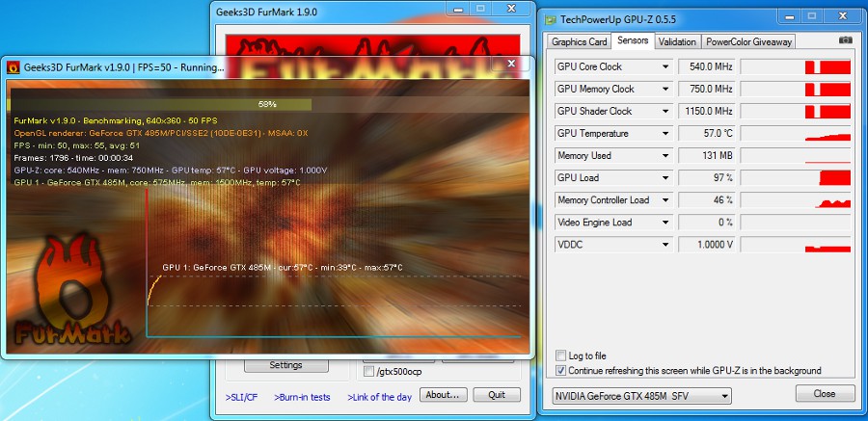Open the Memory Controller Load dropdown
Image resolution: width=868 pixels, height=421 pixels.
665,199
